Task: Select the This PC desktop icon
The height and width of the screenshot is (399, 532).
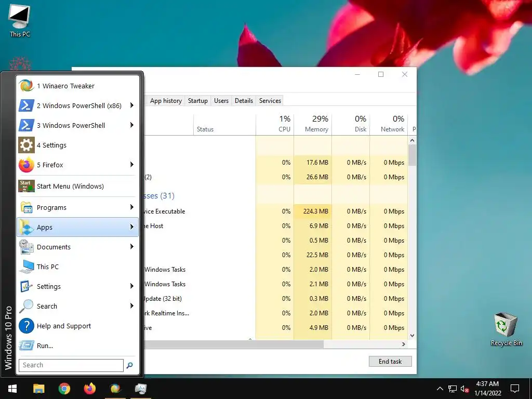Action: 20,20
